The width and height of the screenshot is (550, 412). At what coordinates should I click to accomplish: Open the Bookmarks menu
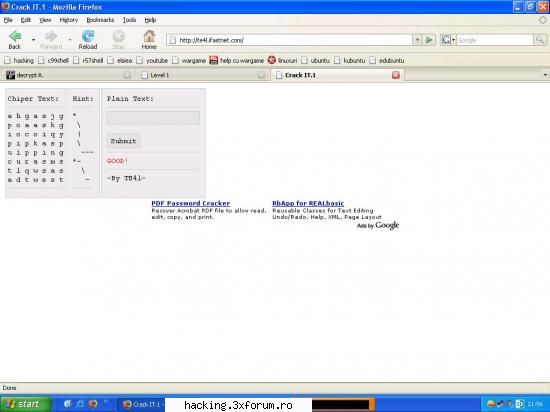(x=100, y=20)
